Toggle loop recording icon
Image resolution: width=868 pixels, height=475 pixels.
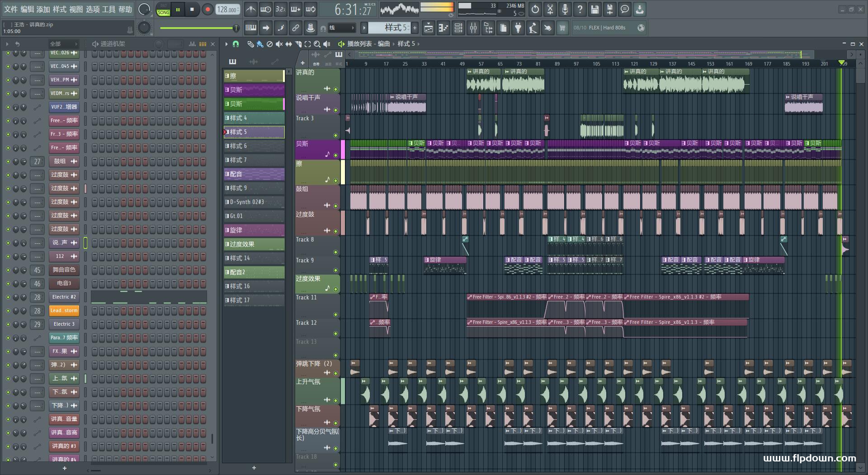pos(311,9)
